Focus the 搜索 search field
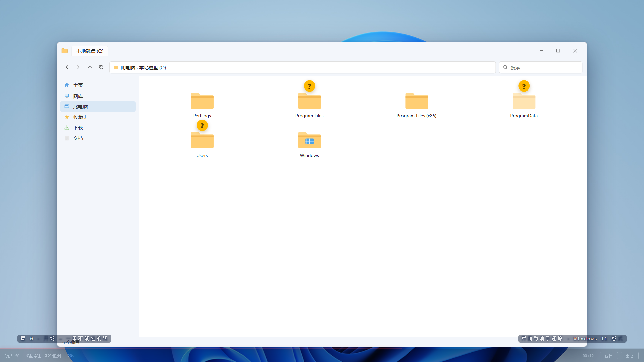Image resolution: width=644 pixels, height=362 pixels. [x=541, y=67]
